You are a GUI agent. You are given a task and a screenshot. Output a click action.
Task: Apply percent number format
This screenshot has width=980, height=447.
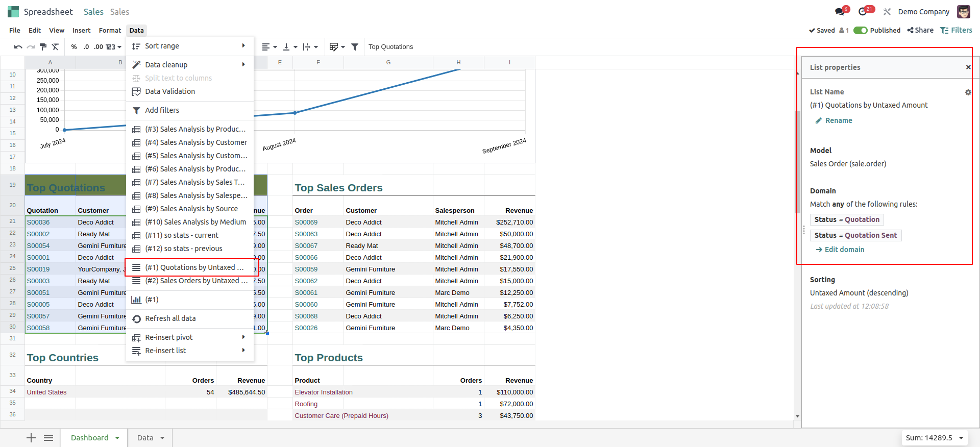click(x=74, y=47)
